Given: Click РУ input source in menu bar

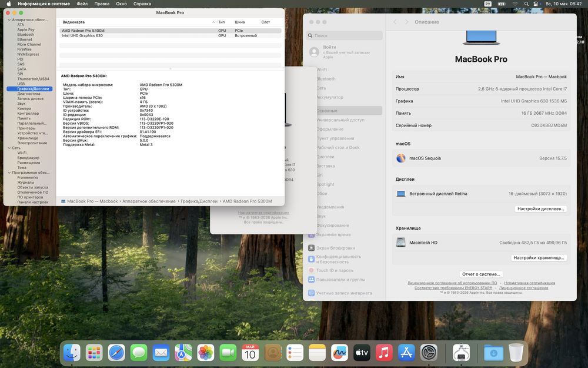Looking at the screenshot, I should pyautogui.click(x=488, y=4).
